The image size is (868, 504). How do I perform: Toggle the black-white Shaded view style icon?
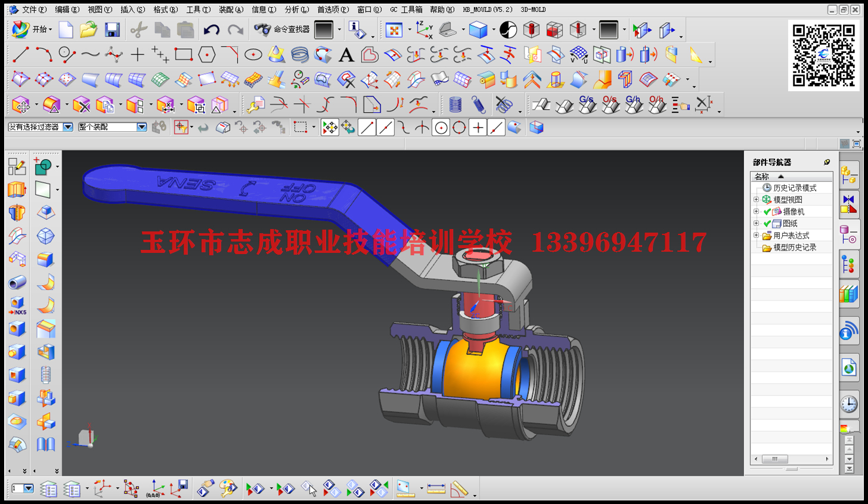pyautogui.click(x=508, y=30)
